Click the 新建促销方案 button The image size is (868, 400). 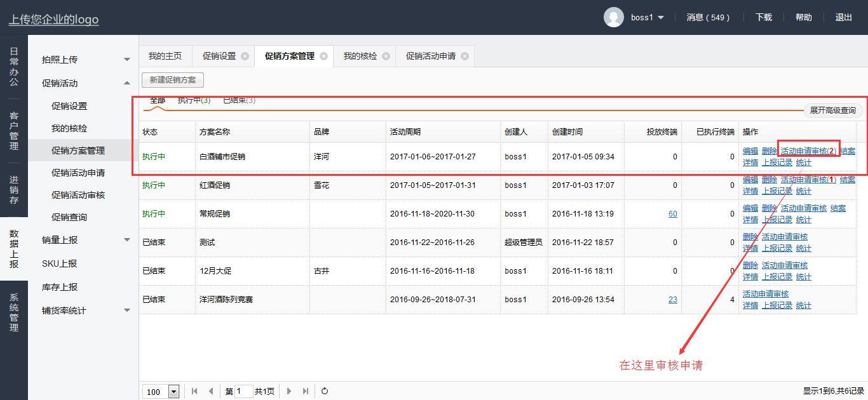tap(173, 80)
